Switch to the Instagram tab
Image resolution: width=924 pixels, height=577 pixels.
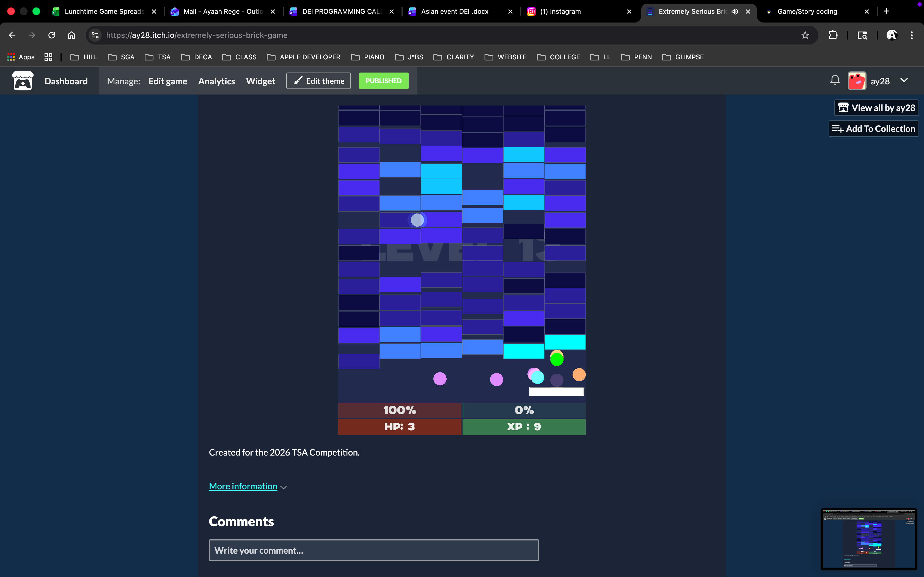560,12
